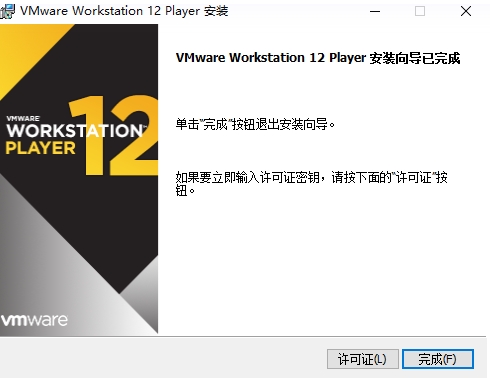The image size is (490, 378).
Task: Click the 完成(F) finish button
Action: point(438,359)
